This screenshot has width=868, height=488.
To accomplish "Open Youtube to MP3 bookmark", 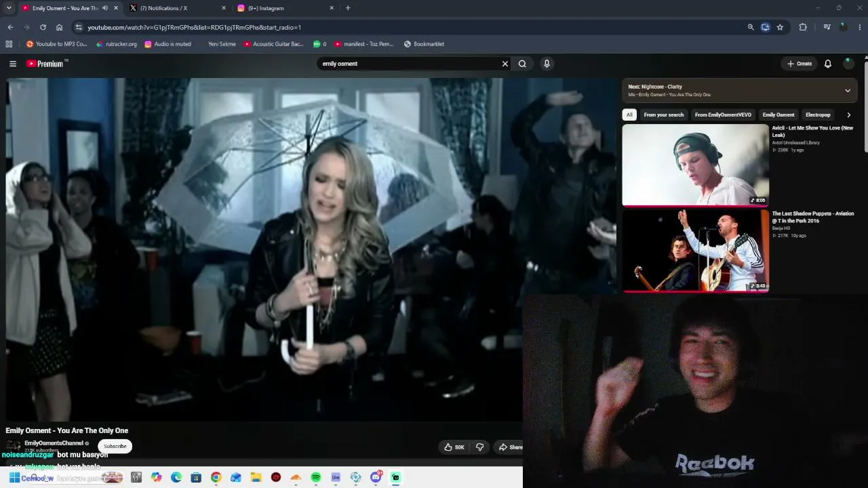I will point(57,44).
